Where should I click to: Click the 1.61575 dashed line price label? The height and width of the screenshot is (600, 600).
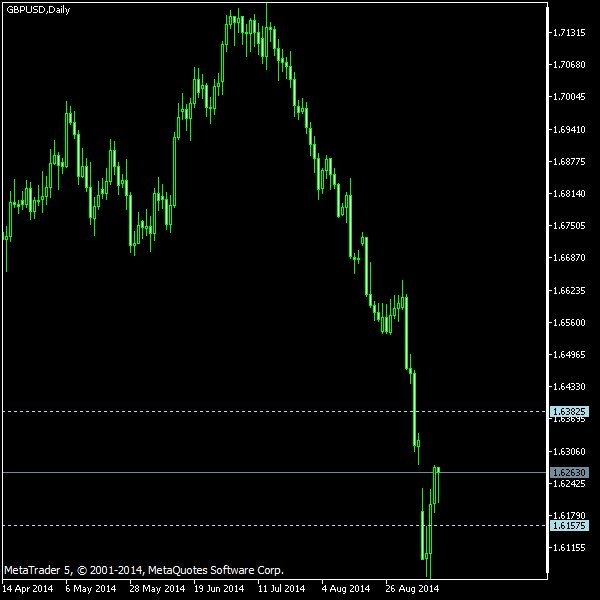569,525
